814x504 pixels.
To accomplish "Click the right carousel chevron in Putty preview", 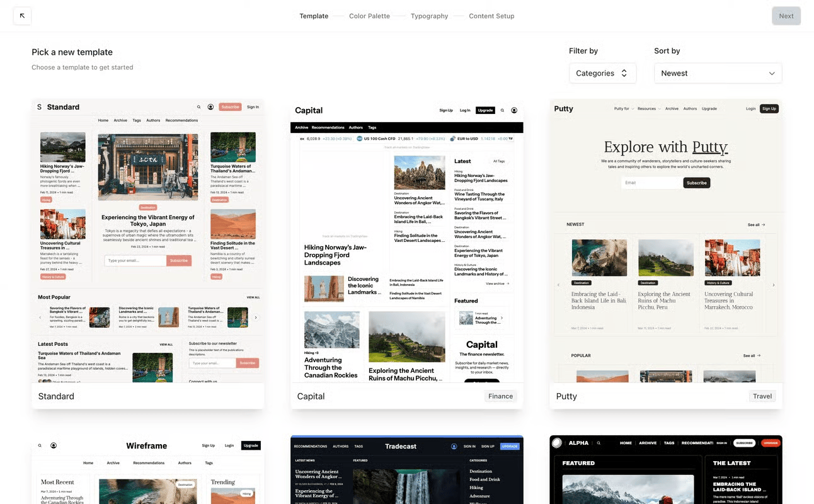I will point(774,285).
